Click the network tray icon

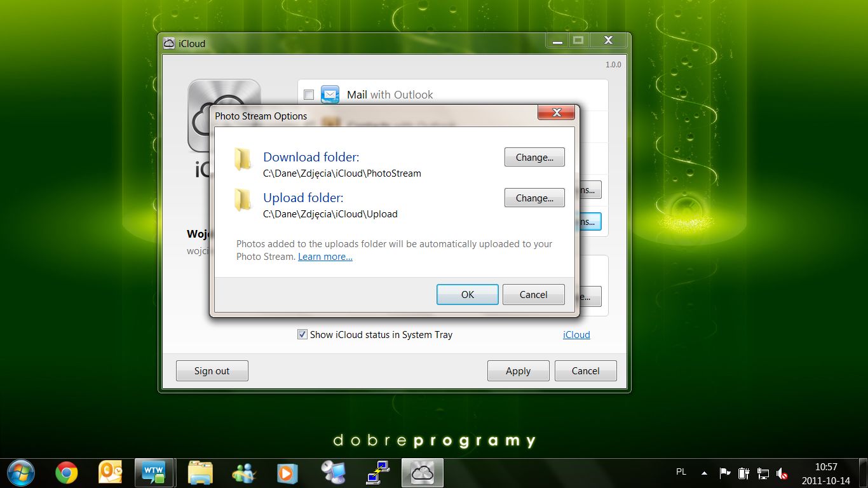[763, 473]
